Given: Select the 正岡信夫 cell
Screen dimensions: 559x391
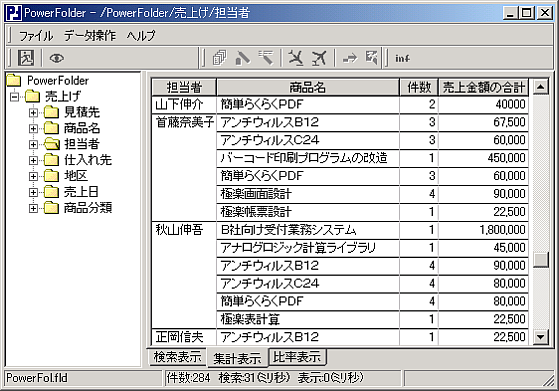Looking at the screenshot, I should [x=184, y=337].
